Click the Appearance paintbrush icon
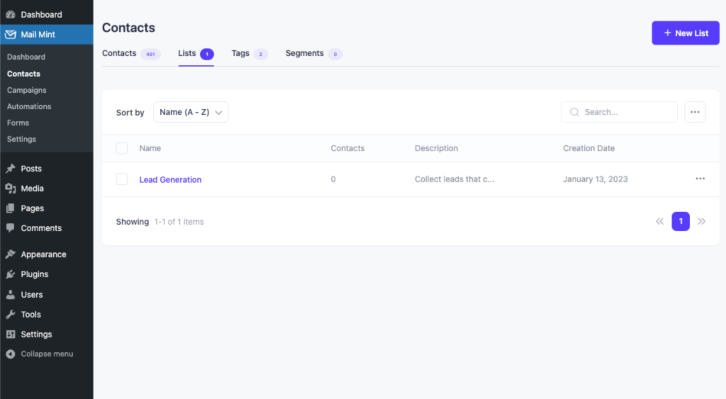The height and width of the screenshot is (399, 726). (x=10, y=254)
